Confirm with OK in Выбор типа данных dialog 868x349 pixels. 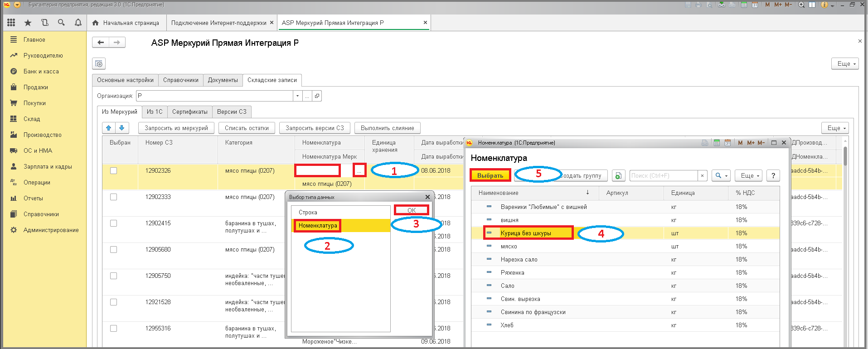(412, 210)
